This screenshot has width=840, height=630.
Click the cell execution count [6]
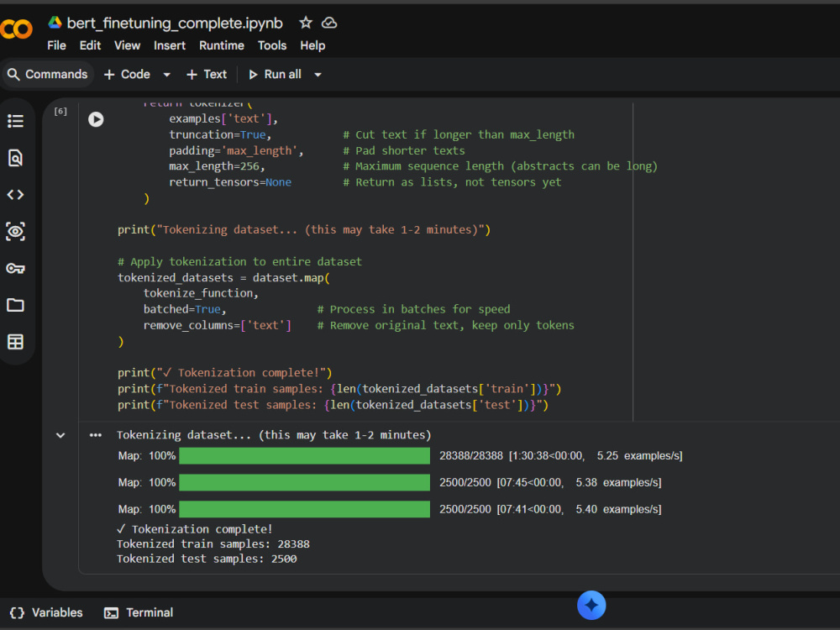(x=60, y=112)
